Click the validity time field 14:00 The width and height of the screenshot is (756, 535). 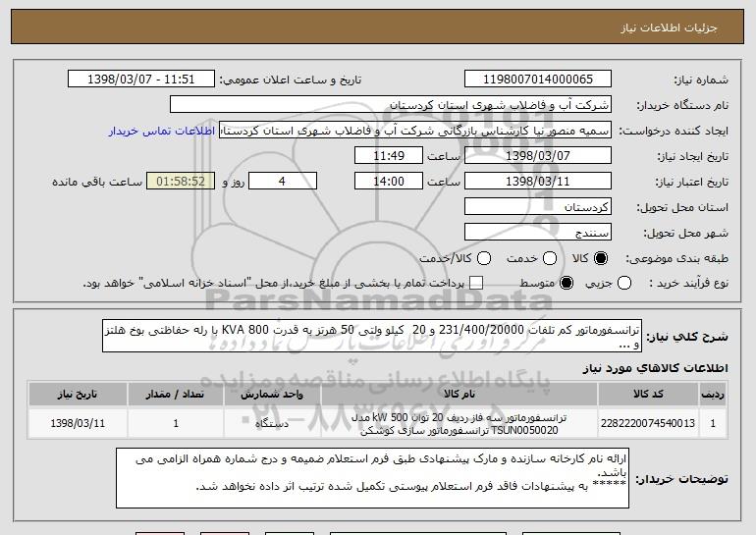click(389, 182)
